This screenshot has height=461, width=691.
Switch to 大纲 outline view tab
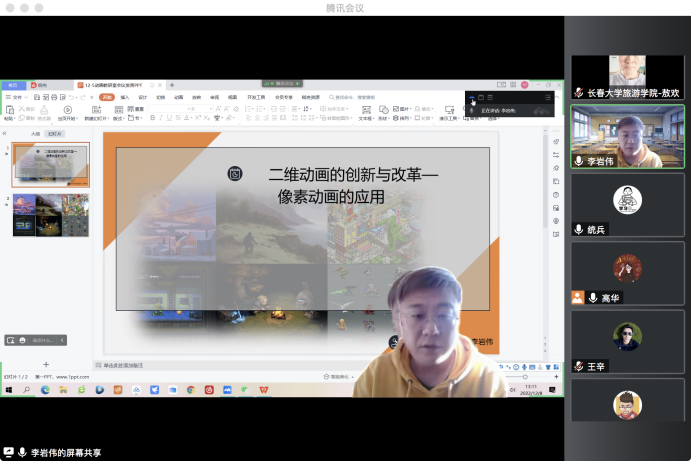click(35, 134)
